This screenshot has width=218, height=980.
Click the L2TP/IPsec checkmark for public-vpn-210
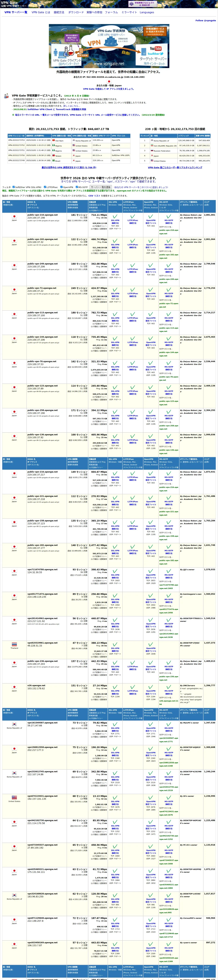point(133,216)
